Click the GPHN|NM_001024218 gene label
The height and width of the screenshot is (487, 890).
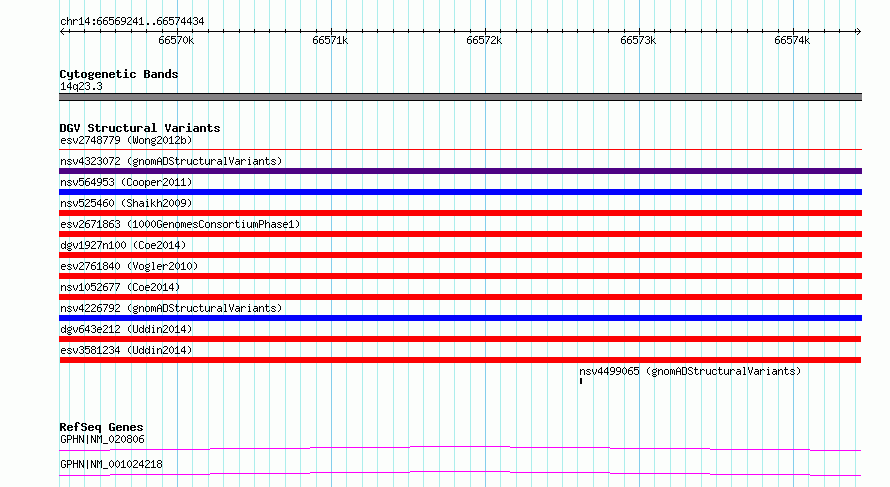[111, 464]
